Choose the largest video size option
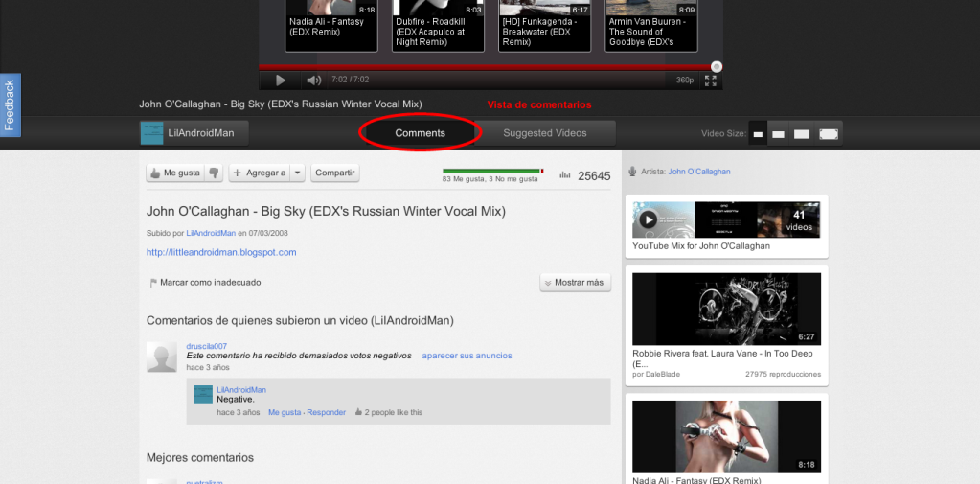The width and height of the screenshot is (980, 484). click(x=830, y=134)
